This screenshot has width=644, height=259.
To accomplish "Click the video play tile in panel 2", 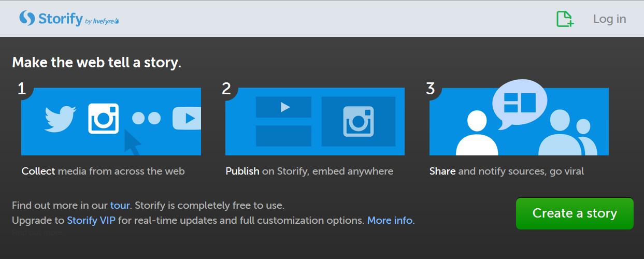I will pyautogui.click(x=283, y=107).
